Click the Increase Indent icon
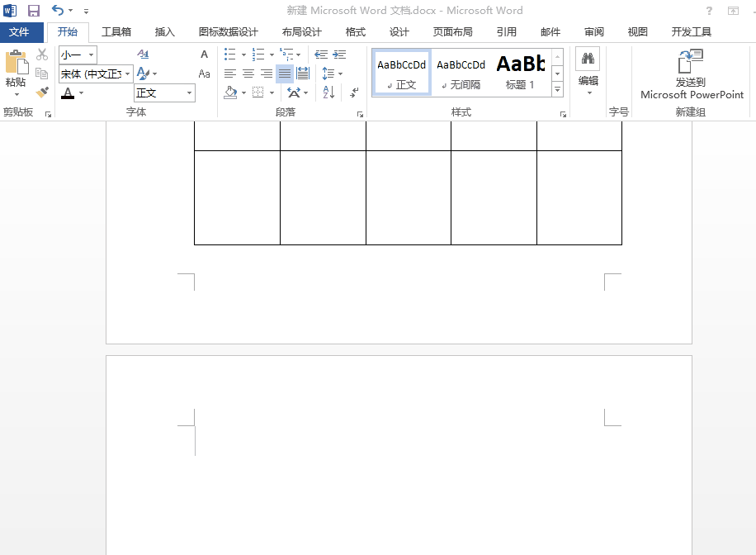Screen dimensions: 756x555 point(339,55)
